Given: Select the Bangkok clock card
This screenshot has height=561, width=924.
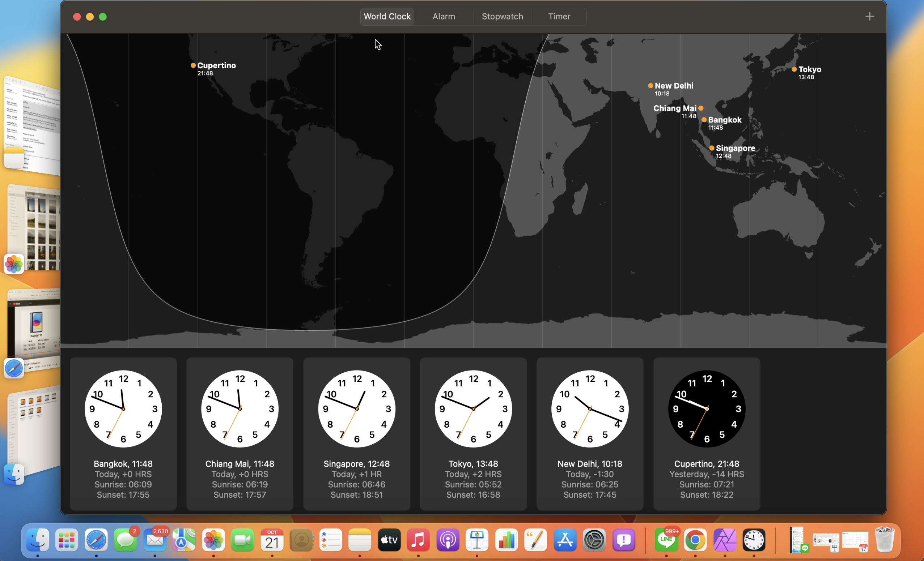Looking at the screenshot, I should [123, 433].
